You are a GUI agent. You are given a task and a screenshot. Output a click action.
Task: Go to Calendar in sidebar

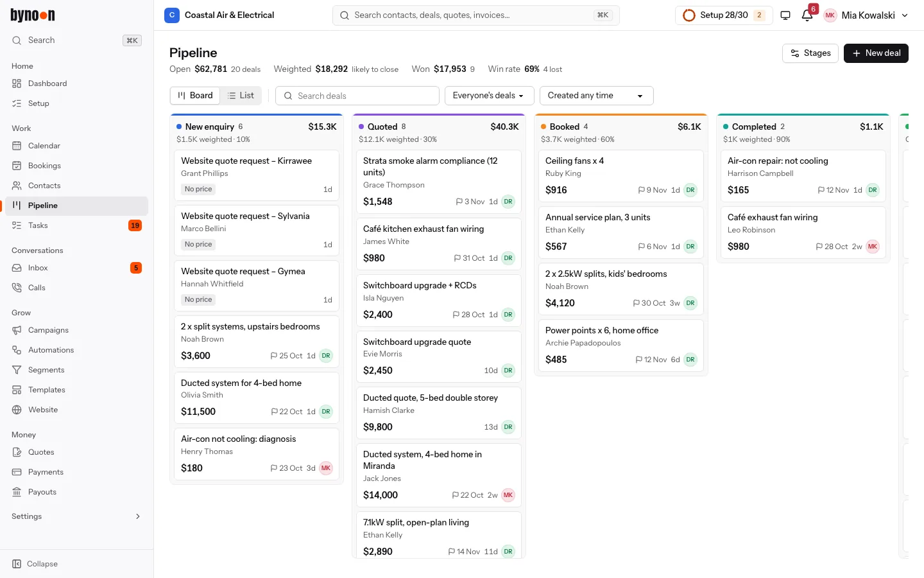click(77, 146)
